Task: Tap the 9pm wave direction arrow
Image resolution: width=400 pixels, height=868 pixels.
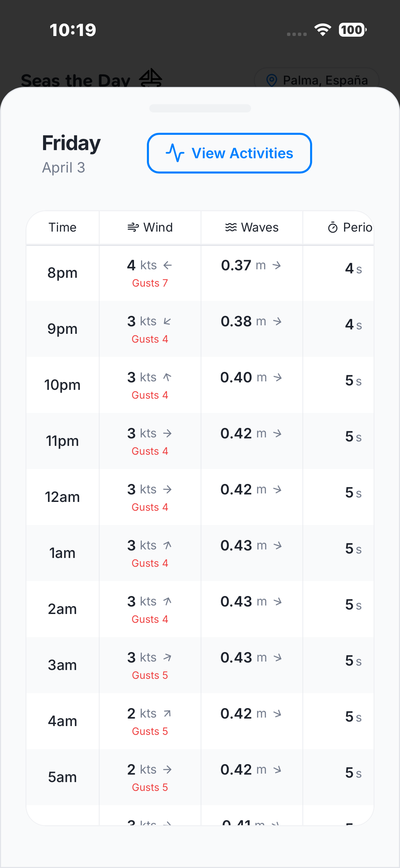Action: click(278, 321)
